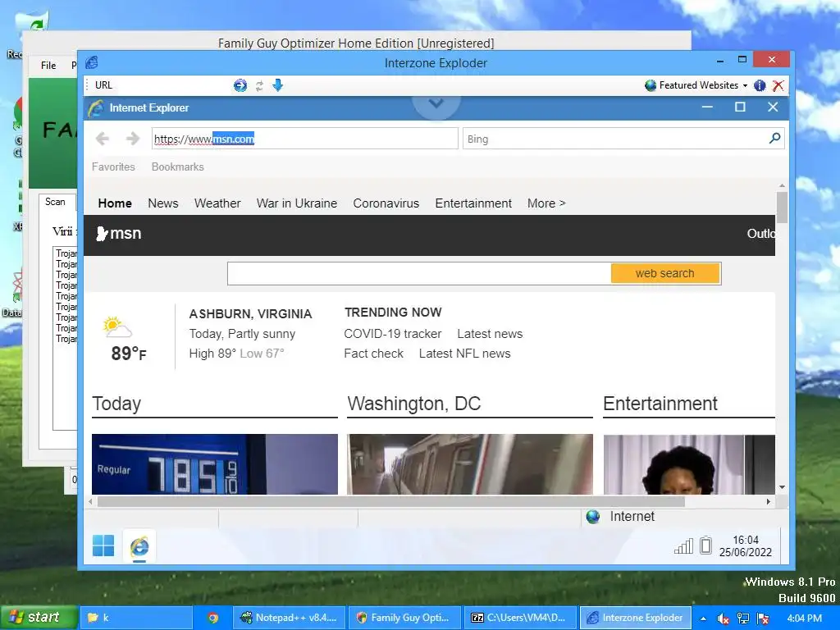Open the Latest news trending link
This screenshot has height=630, width=840.
tap(490, 334)
